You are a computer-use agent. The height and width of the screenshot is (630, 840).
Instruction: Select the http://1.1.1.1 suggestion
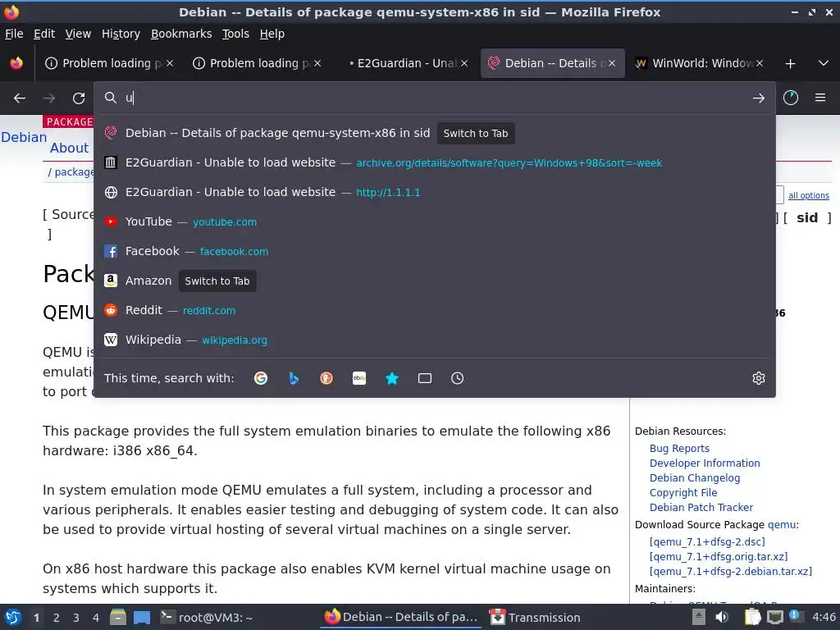pyautogui.click(x=435, y=192)
